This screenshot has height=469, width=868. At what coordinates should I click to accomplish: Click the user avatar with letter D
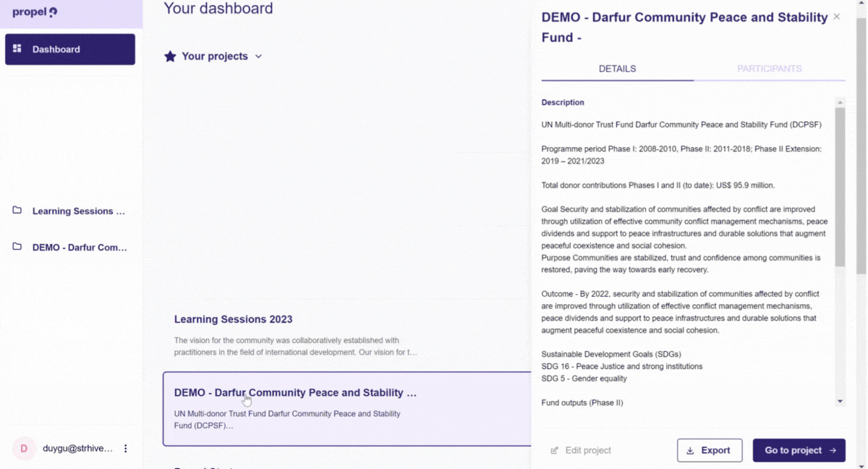24,449
